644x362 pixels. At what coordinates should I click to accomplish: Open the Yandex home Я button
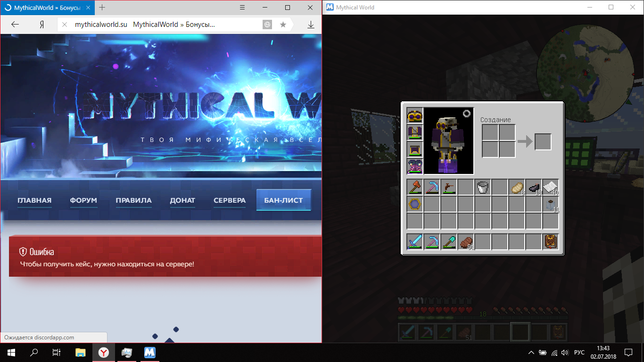[x=41, y=25]
